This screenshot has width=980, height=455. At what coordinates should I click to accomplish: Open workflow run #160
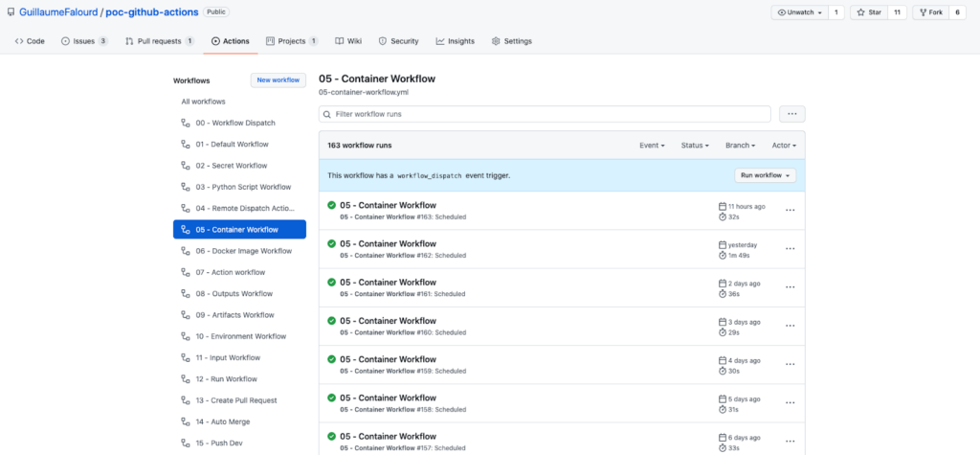point(388,321)
